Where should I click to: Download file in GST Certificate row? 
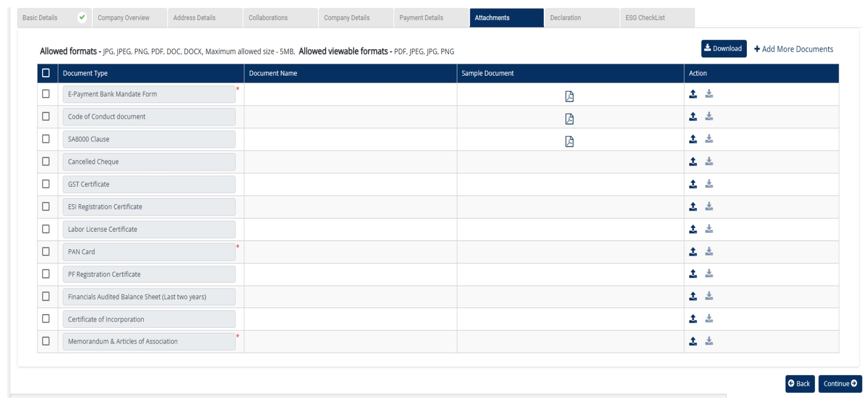click(709, 184)
